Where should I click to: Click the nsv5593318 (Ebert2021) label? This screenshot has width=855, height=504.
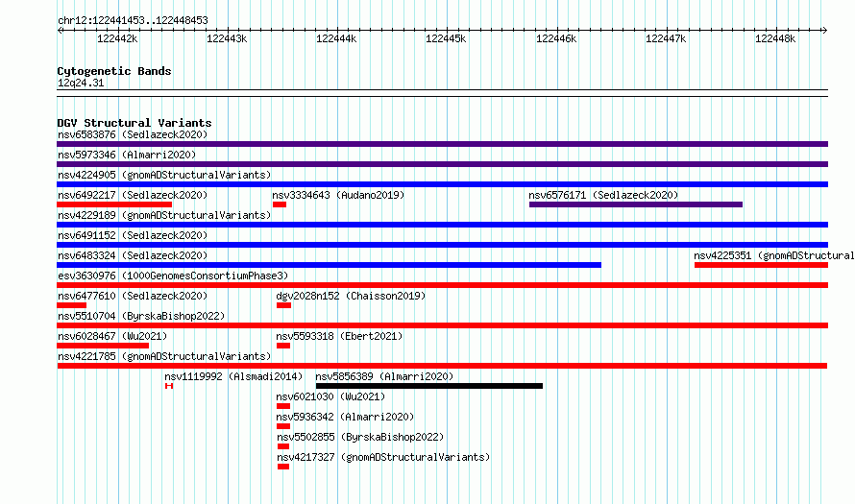[339, 336]
